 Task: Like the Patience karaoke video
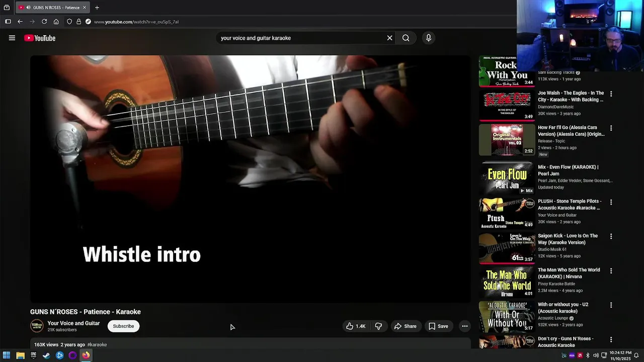355,326
